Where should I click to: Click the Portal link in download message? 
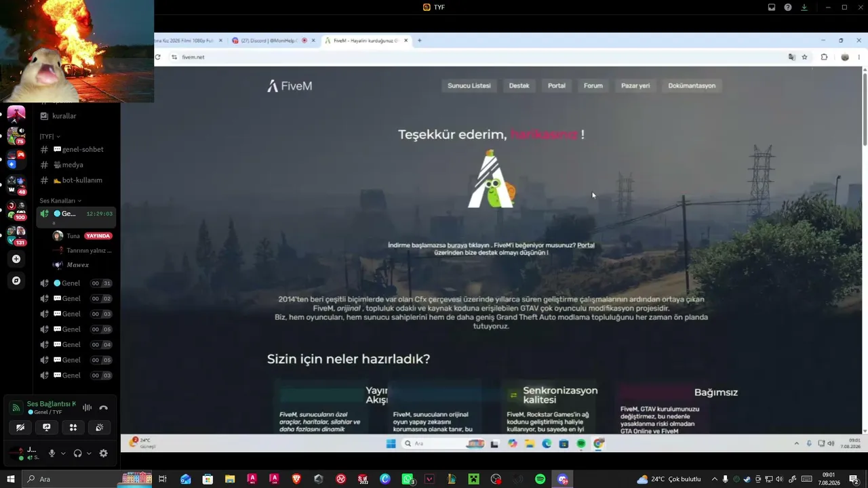coord(586,245)
